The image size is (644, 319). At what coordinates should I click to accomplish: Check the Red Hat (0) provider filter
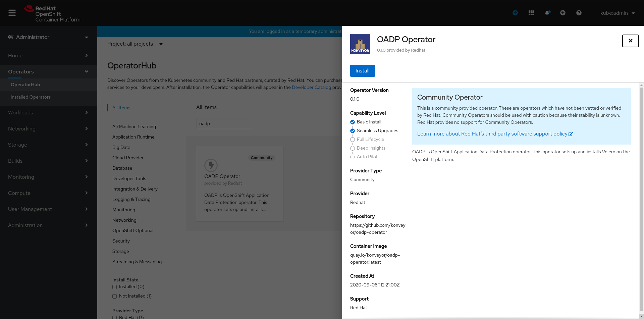point(114,317)
